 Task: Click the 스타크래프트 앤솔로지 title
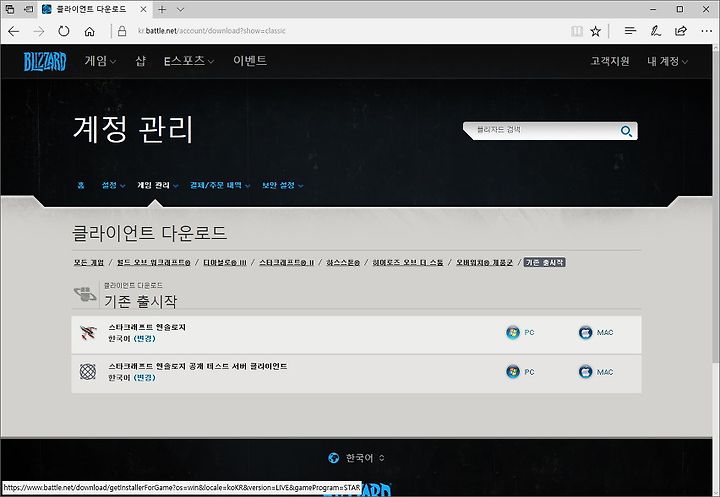coord(147,327)
